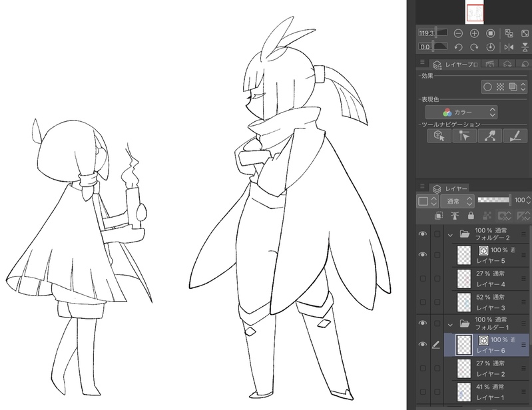The image size is (532, 410).
Task: Click the vector icon on レイヤー 6
Action: (483, 340)
